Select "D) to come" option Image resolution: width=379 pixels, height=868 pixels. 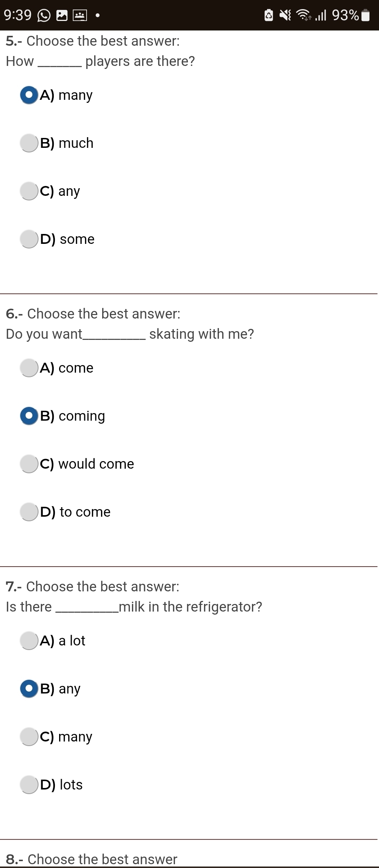29,512
